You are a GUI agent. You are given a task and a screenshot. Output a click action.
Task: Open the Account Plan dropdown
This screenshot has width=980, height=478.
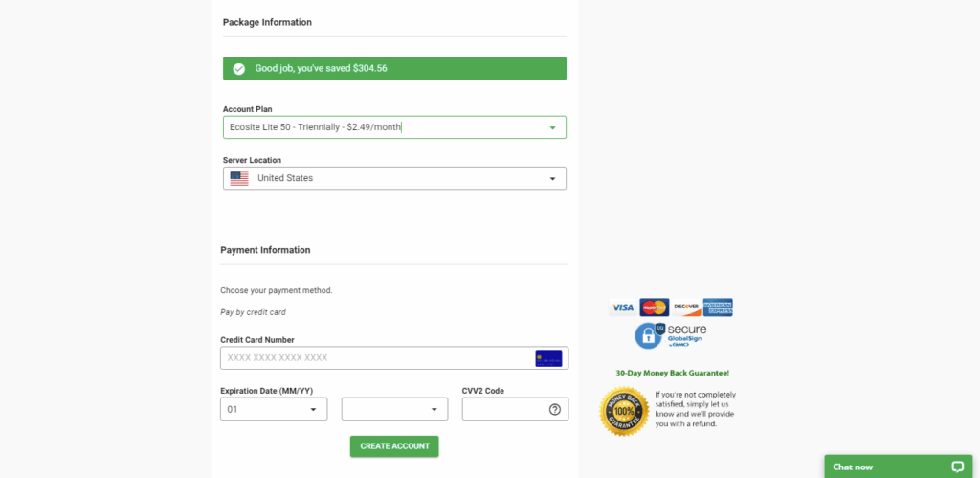point(394,127)
